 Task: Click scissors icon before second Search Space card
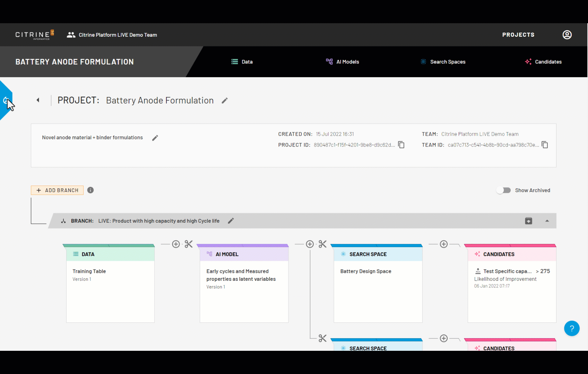(x=323, y=338)
